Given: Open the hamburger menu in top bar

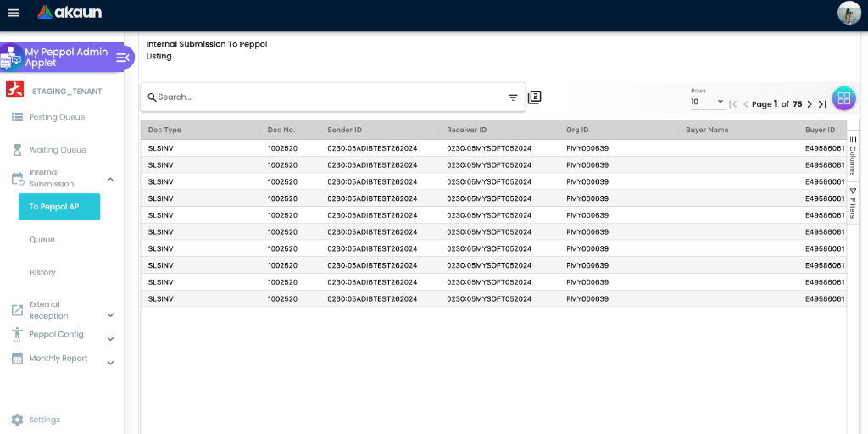Looking at the screenshot, I should point(13,13).
